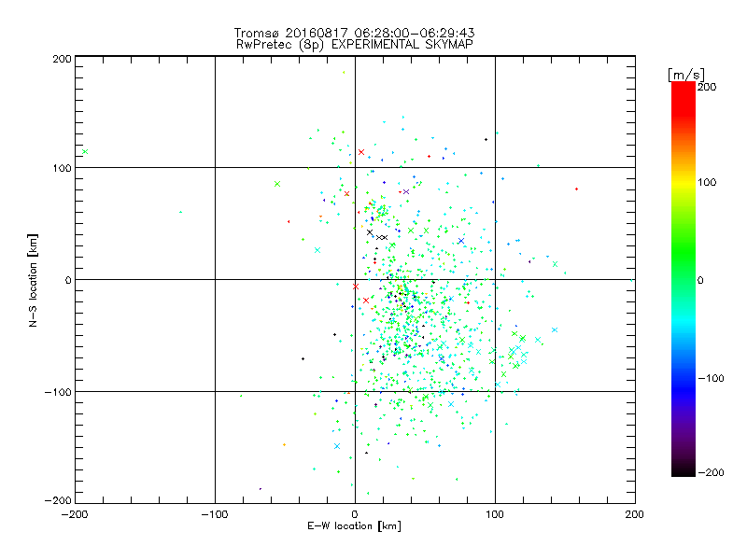Click the y-axis tick label "-100"
Viewport: 747px width, 560px height.
pos(58,392)
